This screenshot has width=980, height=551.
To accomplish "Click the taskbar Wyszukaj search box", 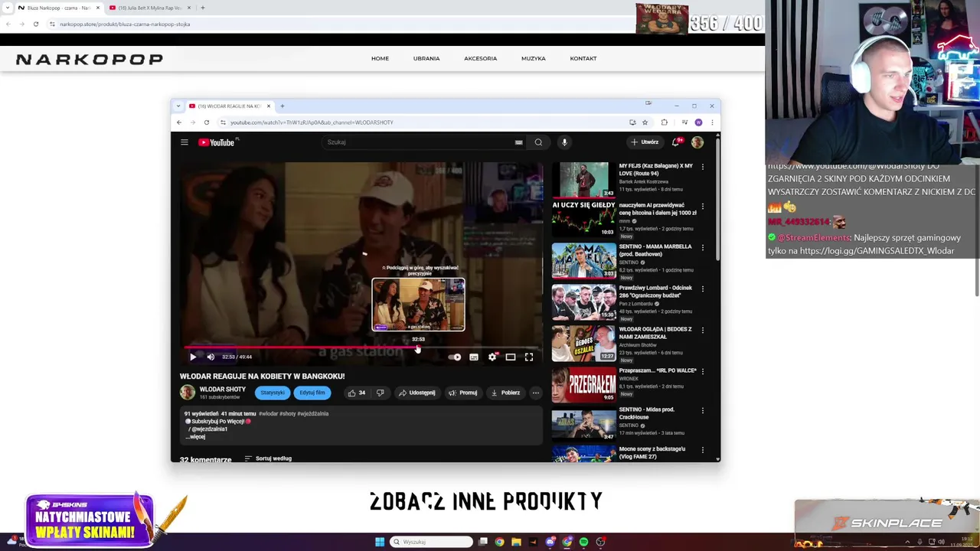I will [x=431, y=542].
